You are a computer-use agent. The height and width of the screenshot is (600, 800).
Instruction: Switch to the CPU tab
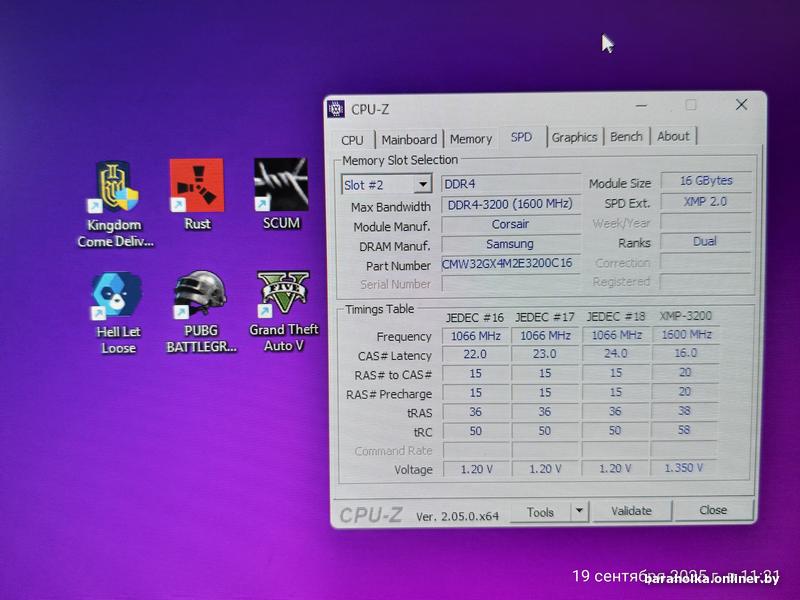pyautogui.click(x=352, y=140)
